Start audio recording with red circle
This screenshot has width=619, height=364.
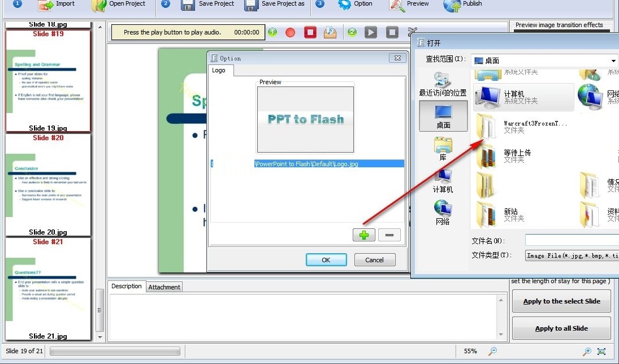(290, 32)
